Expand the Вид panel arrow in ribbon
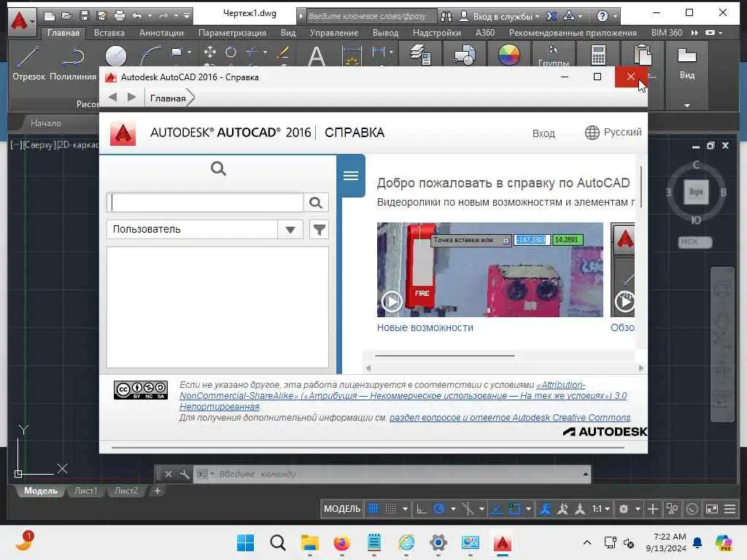The height and width of the screenshot is (560, 747). [687, 105]
